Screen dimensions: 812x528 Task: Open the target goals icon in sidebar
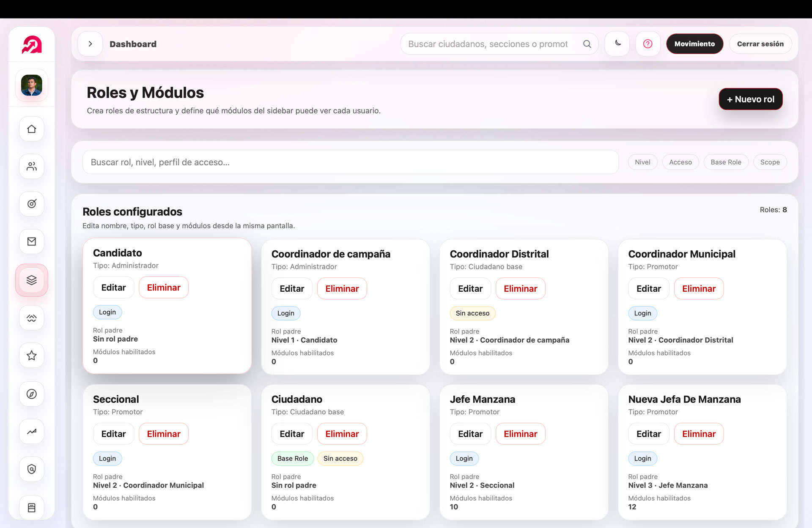click(x=32, y=204)
